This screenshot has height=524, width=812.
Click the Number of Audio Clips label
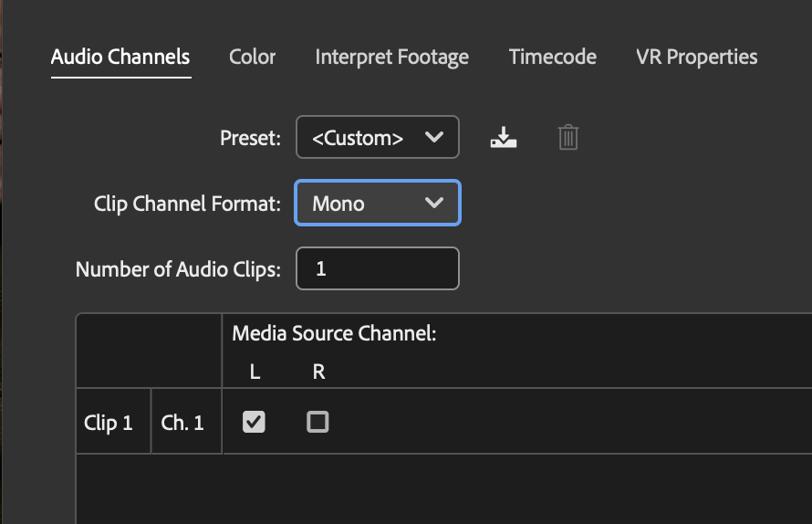[x=178, y=269]
